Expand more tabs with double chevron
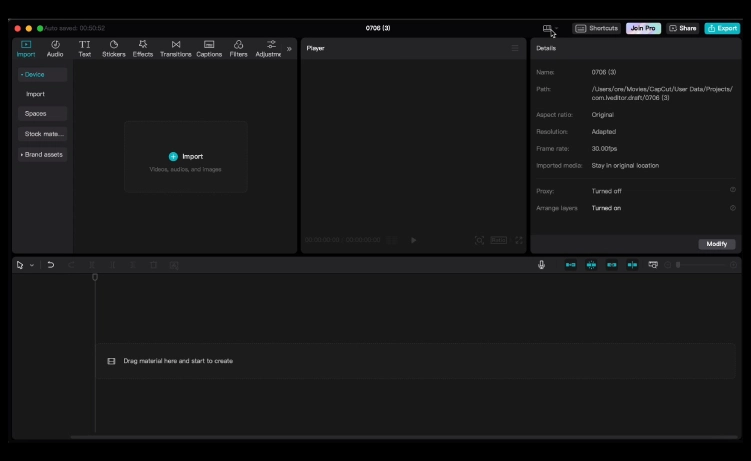The image size is (751, 461). pyautogui.click(x=289, y=48)
